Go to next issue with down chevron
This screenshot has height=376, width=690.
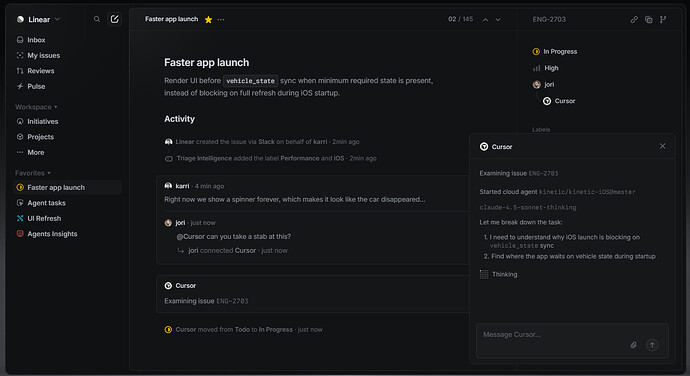click(x=498, y=19)
